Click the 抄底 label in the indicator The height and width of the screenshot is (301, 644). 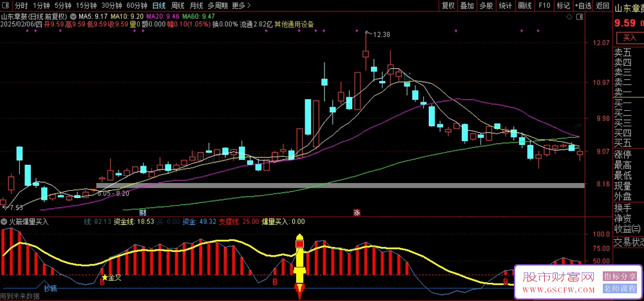point(50,287)
